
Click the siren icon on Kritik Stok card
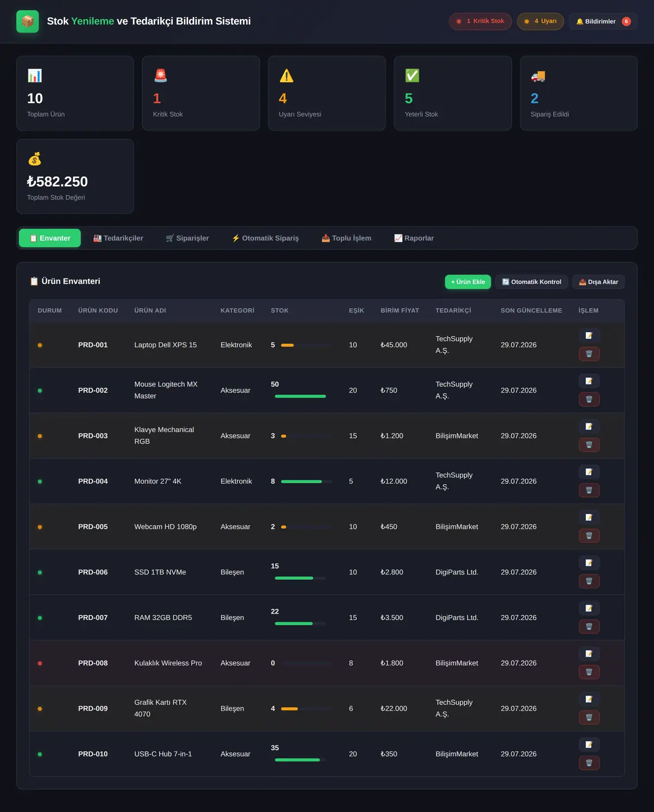pyautogui.click(x=160, y=76)
